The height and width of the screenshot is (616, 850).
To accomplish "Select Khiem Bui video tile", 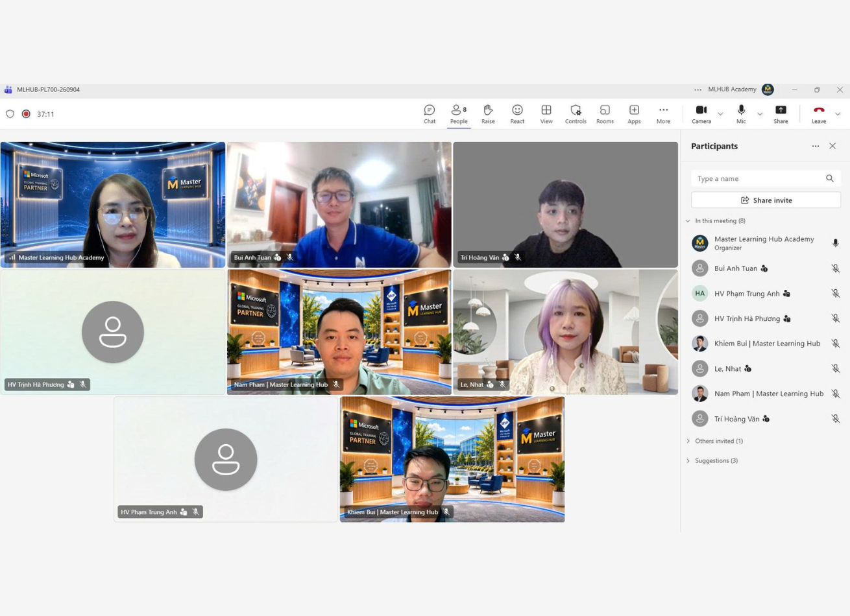I will pyautogui.click(x=452, y=460).
